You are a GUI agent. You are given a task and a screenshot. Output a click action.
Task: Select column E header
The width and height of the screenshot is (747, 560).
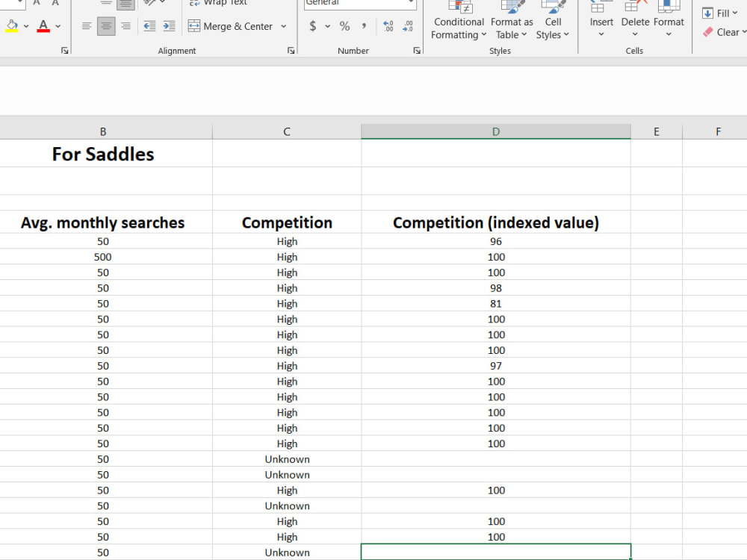(x=657, y=132)
